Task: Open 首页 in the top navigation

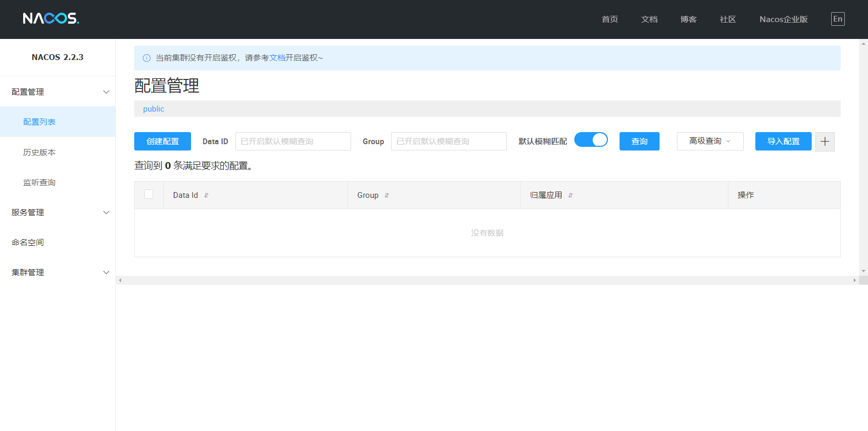Action: (x=610, y=19)
